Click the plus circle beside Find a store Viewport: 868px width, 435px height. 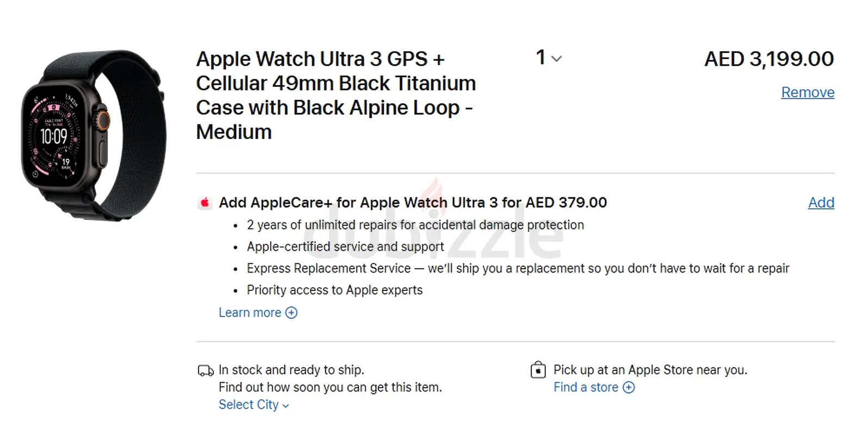coord(629,387)
